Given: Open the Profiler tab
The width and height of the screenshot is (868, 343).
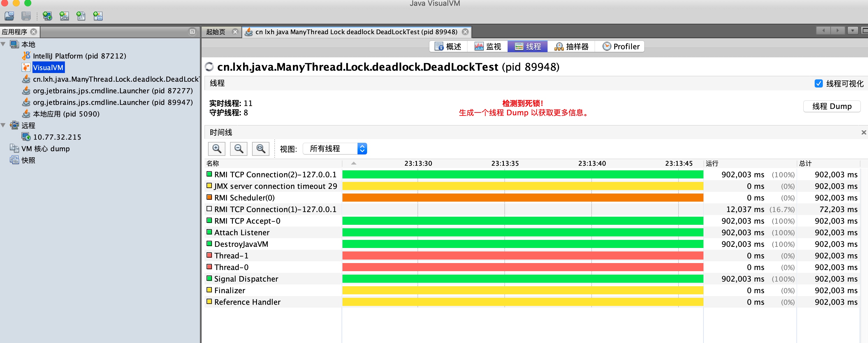Looking at the screenshot, I should [621, 47].
